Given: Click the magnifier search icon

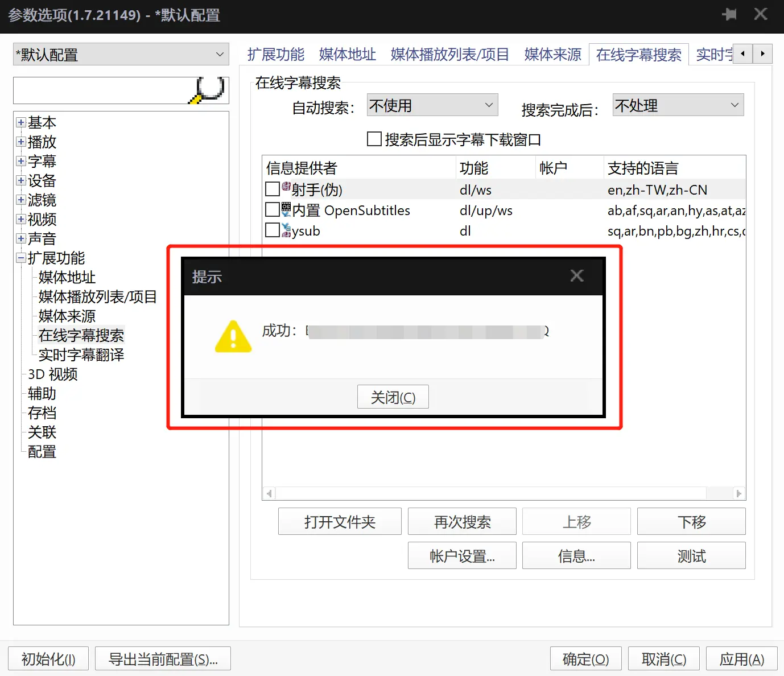Looking at the screenshot, I should [x=207, y=90].
